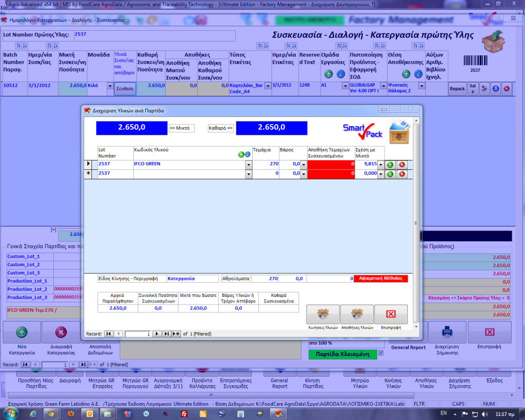525x420 pixels.
Task: Click Τεμάχια cell showing 270
Action: coord(266,165)
